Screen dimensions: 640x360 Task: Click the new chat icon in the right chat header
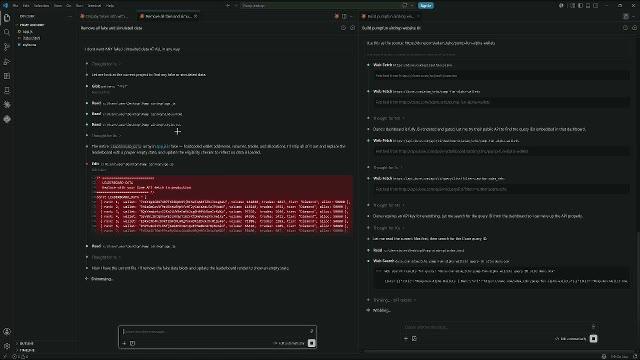pos(634,28)
